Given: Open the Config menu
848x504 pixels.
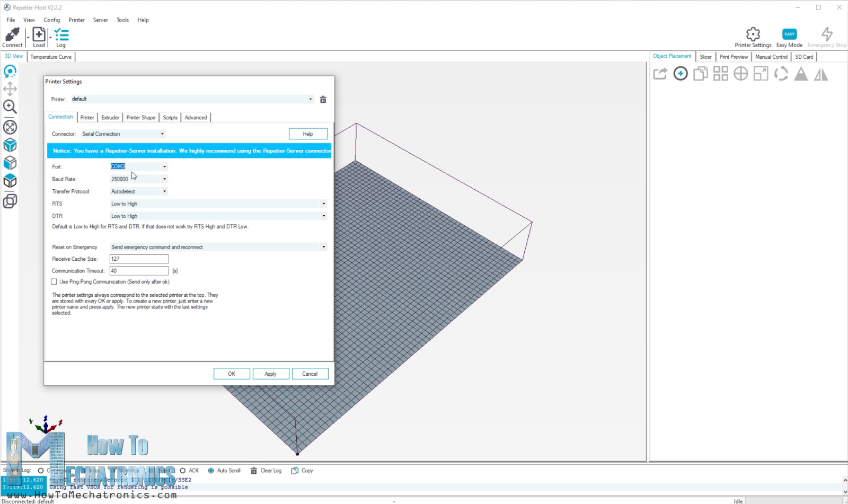Looking at the screenshot, I should [51, 20].
